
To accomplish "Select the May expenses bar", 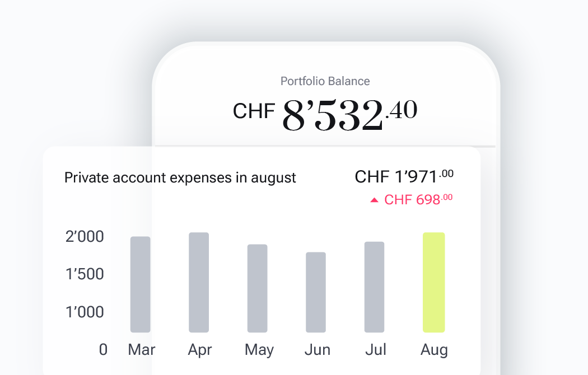I will (x=257, y=288).
